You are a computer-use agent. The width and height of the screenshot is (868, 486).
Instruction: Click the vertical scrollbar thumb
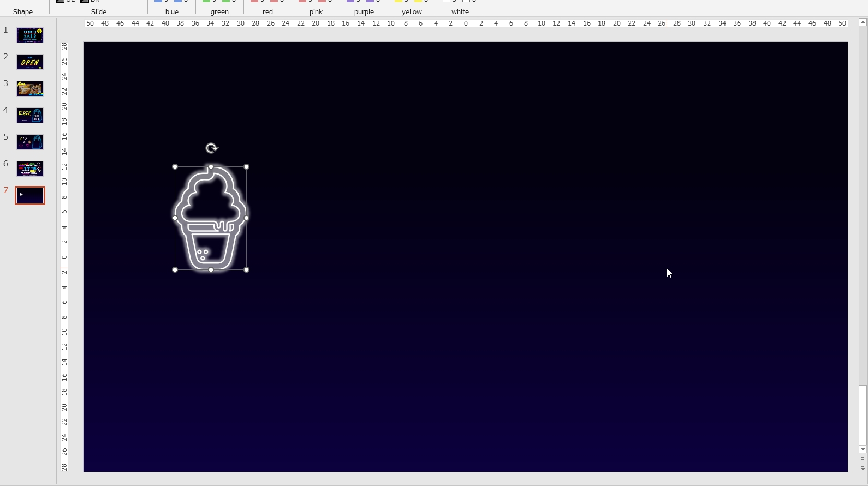pyautogui.click(x=863, y=415)
